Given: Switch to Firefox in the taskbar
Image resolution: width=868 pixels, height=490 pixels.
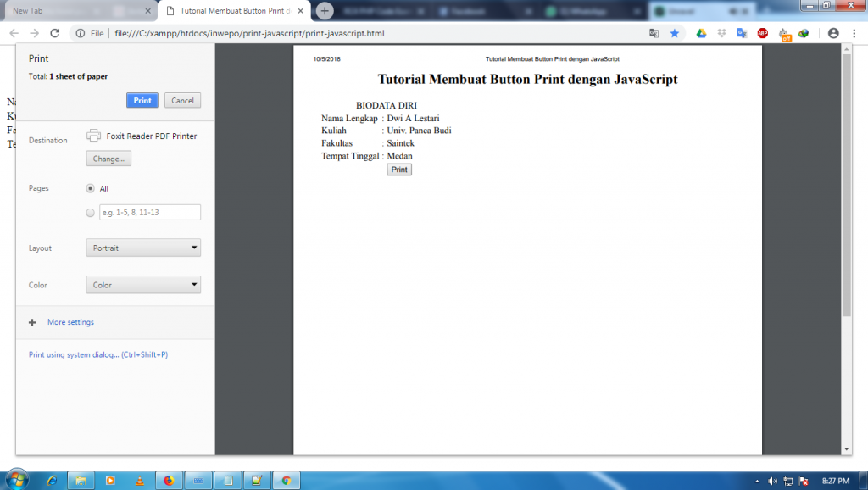Looking at the screenshot, I should coord(169,481).
